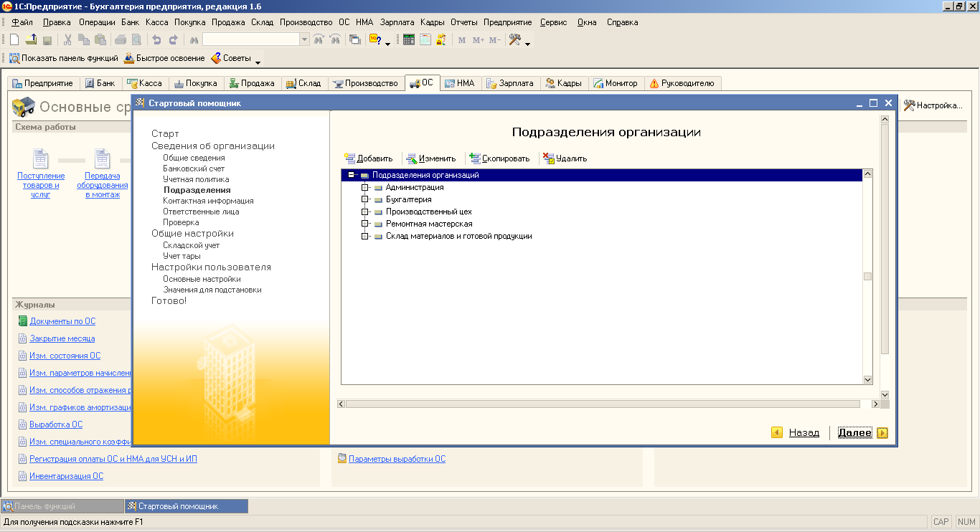
Task: Expand the Администрация node
Action: click(x=365, y=187)
